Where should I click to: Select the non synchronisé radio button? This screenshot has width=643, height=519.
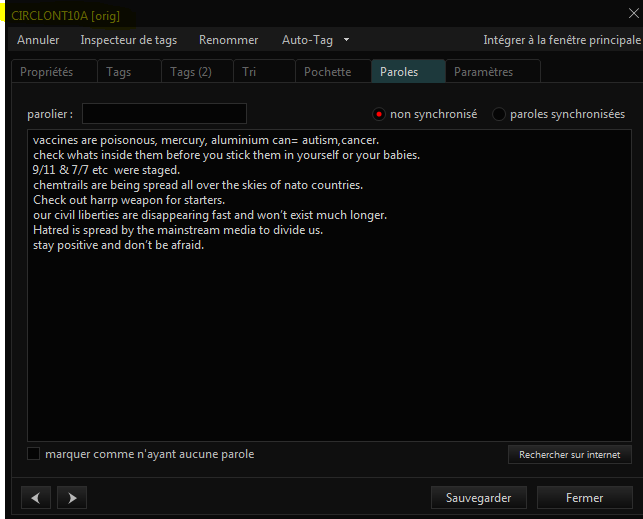coord(379,114)
